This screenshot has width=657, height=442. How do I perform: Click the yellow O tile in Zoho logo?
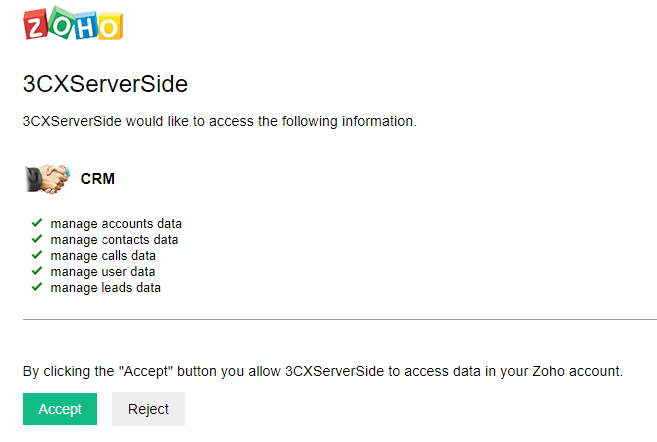pos(111,26)
